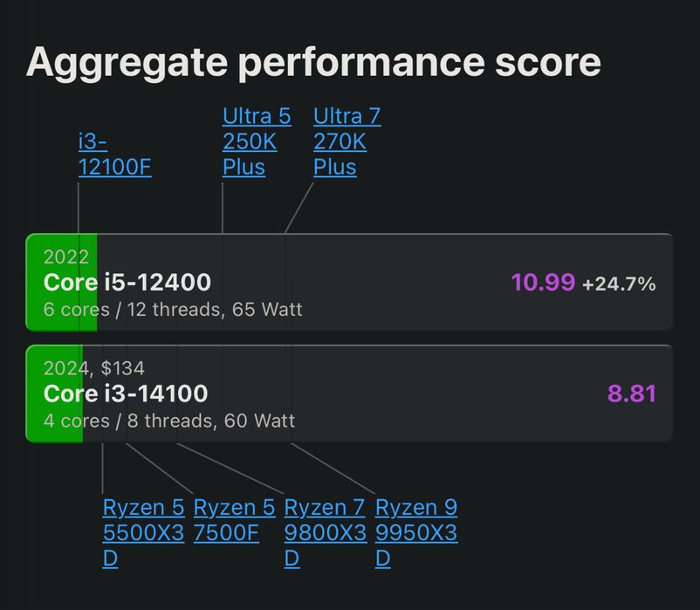Click the Ultra 7 marker line on the bar
700x610 pixels.
click(285, 282)
